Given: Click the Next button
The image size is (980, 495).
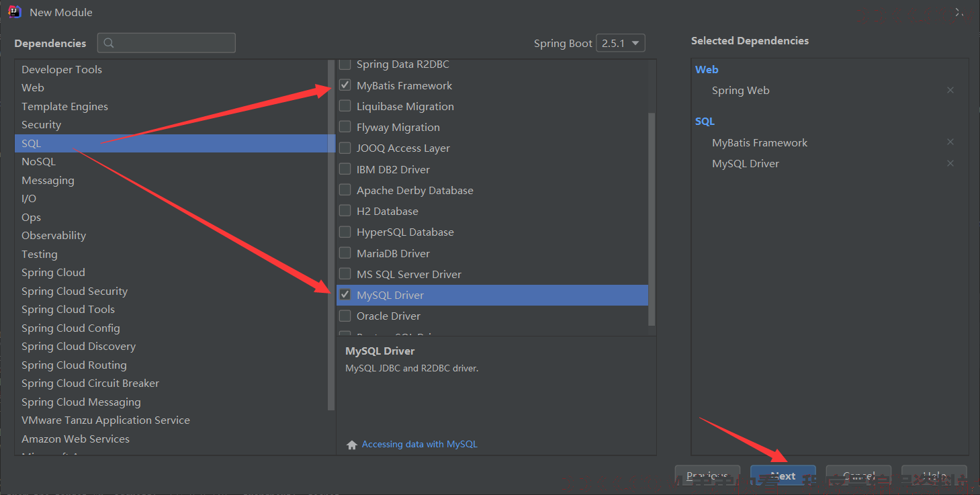Looking at the screenshot, I should point(783,476).
